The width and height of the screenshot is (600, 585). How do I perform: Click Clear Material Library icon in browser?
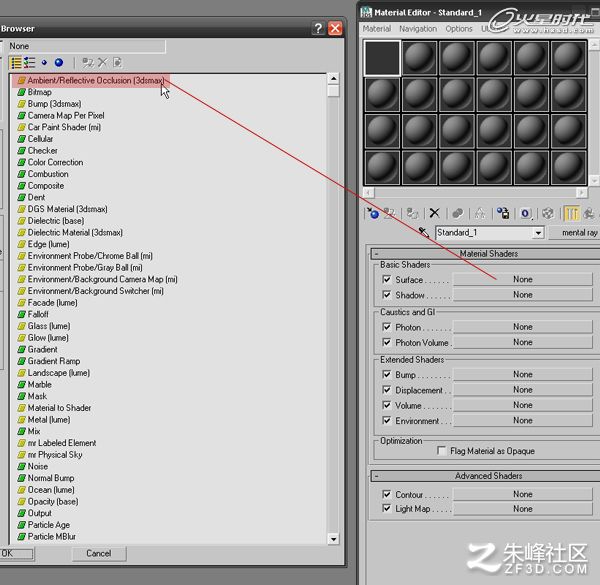coord(117,62)
